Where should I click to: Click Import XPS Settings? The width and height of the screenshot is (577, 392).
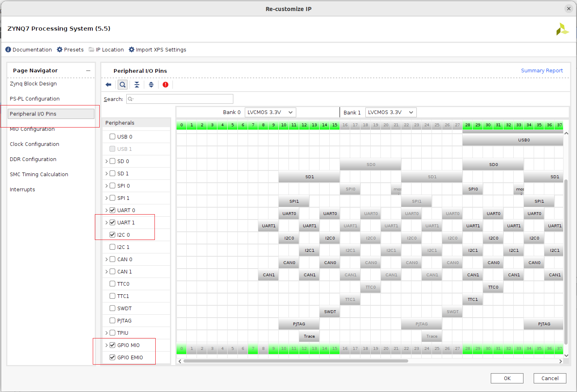pos(157,49)
